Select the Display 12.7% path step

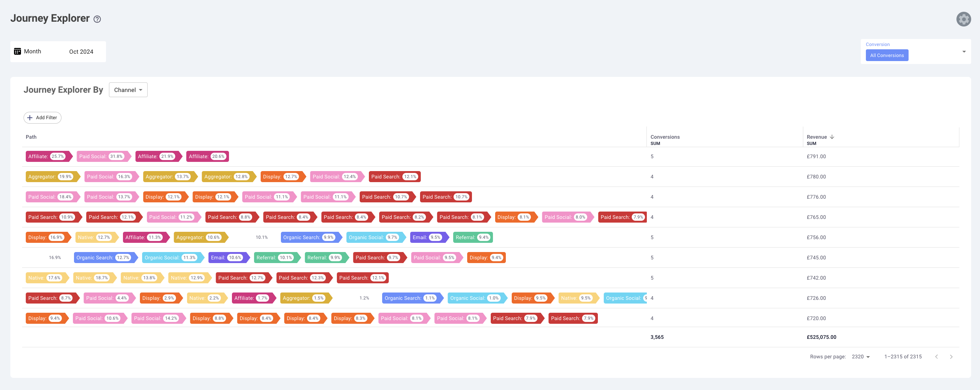coord(283,177)
